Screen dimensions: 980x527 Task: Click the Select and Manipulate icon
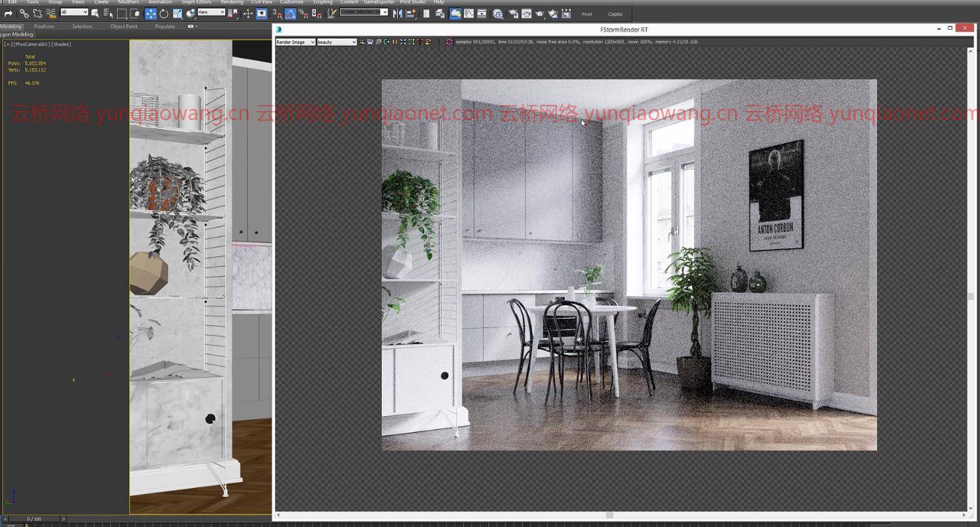click(248, 13)
